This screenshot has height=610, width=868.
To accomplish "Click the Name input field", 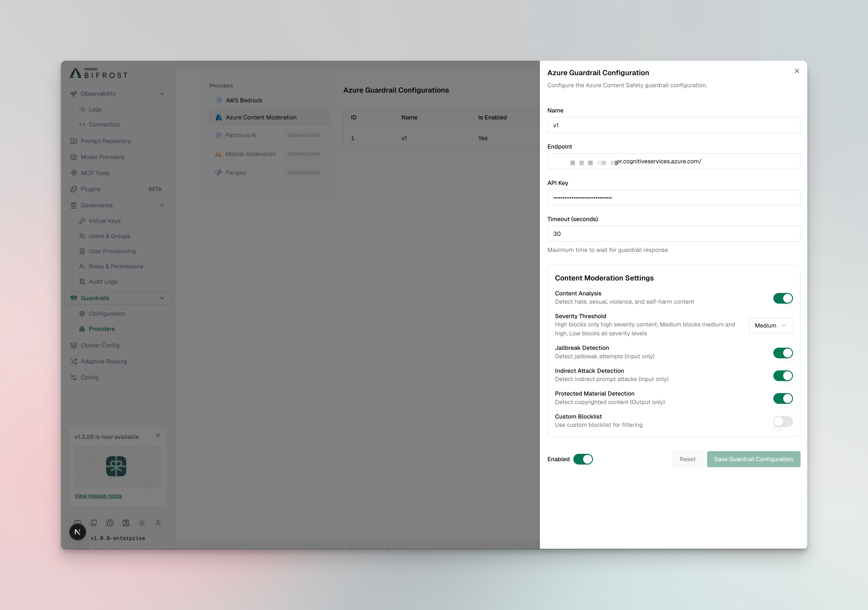I will tap(674, 125).
